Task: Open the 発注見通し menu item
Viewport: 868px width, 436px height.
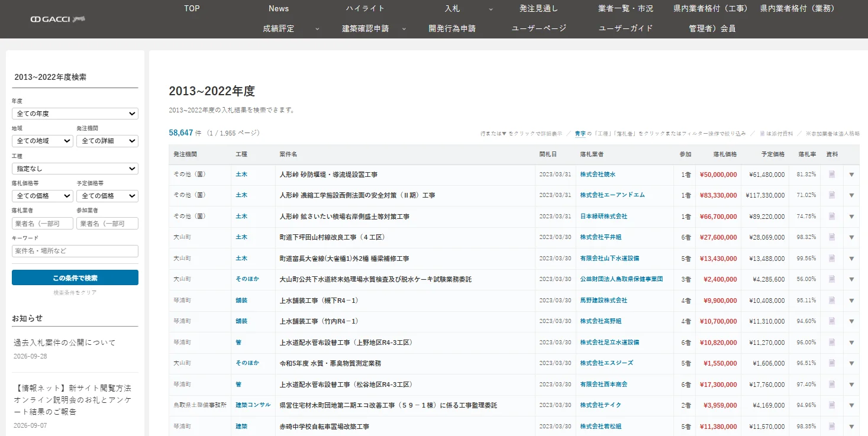Action: [x=539, y=8]
